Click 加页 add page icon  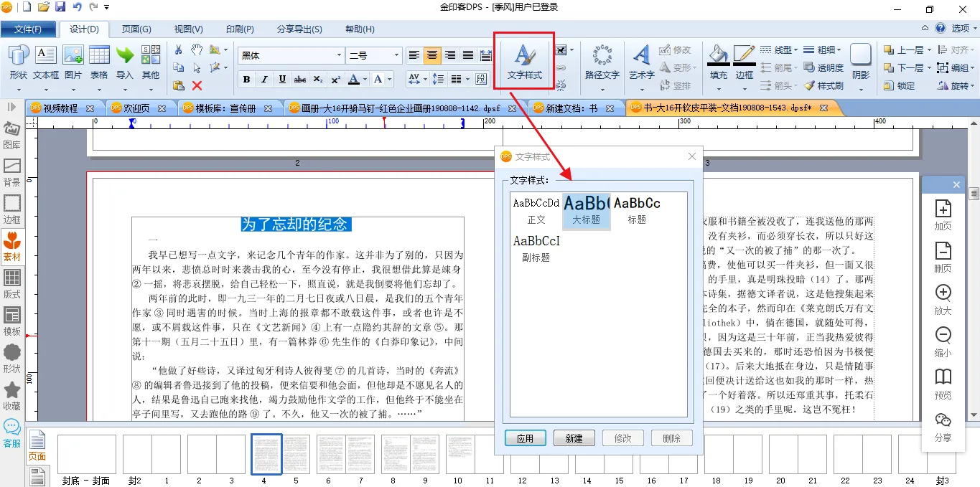pyautogui.click(x=943, y=215)
